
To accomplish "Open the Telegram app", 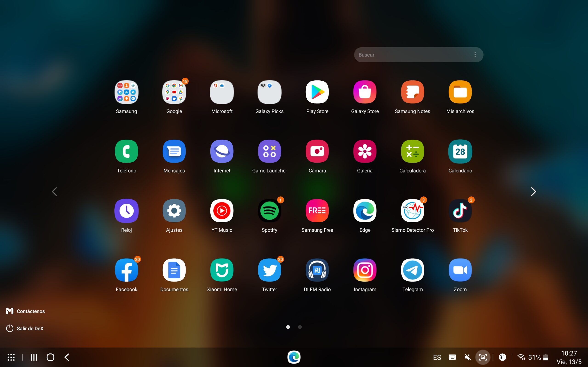I will point(412,270).
